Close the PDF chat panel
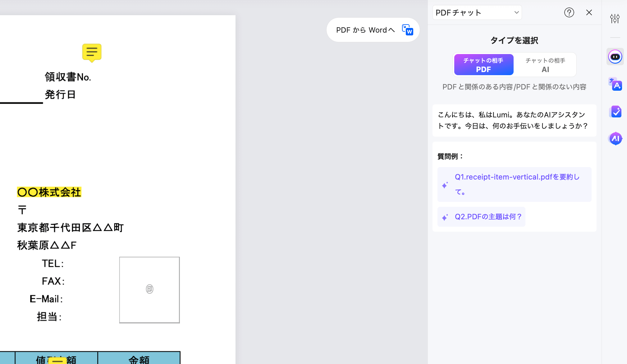This screenshot has width=627, height=364. (x=589, y=13)
